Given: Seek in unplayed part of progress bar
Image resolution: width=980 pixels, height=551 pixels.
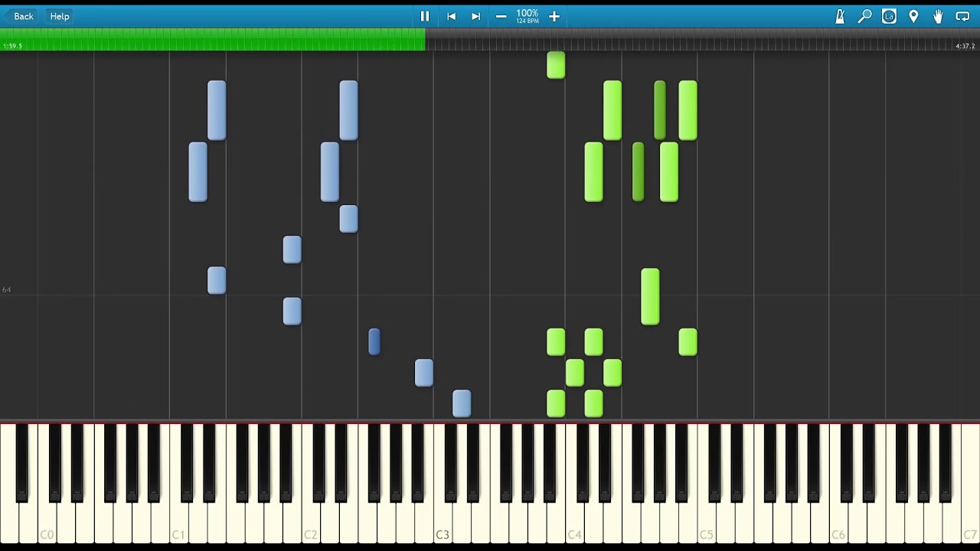Looking at the screenshot, I should [x=689, y=40].
